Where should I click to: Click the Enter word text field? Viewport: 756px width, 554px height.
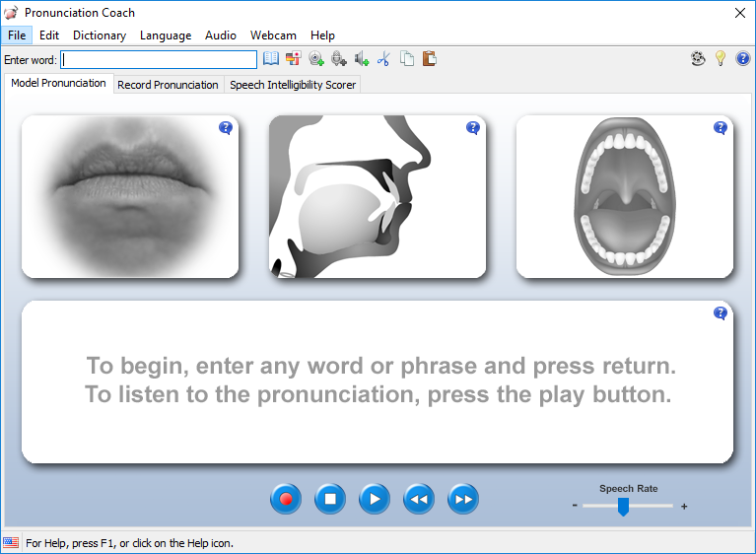tap(159, 59)
